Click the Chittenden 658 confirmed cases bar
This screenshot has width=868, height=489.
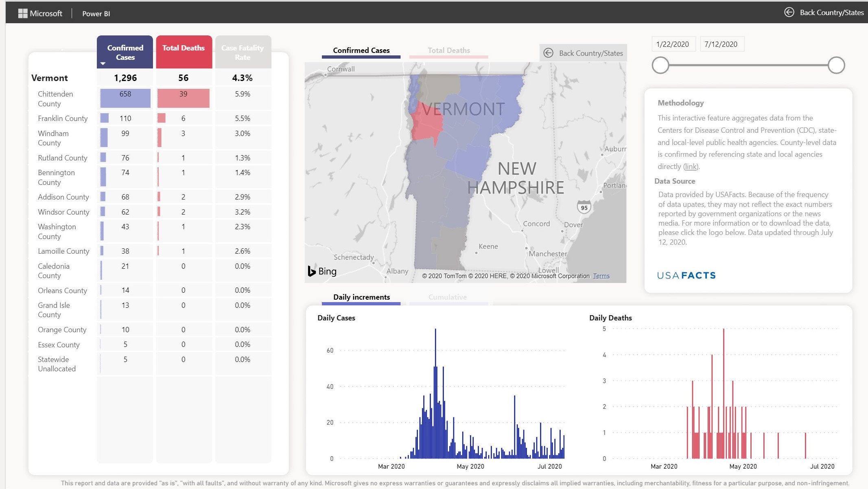coord(125,98)
